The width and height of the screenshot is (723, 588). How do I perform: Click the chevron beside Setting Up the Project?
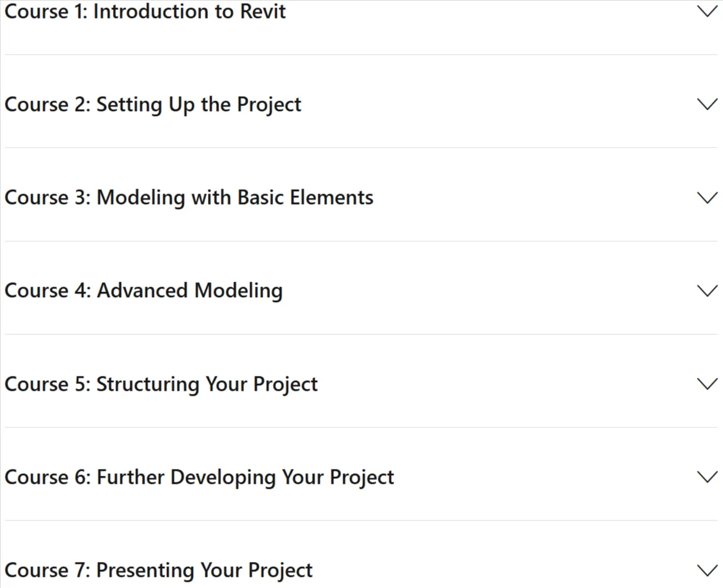(707, 104)
